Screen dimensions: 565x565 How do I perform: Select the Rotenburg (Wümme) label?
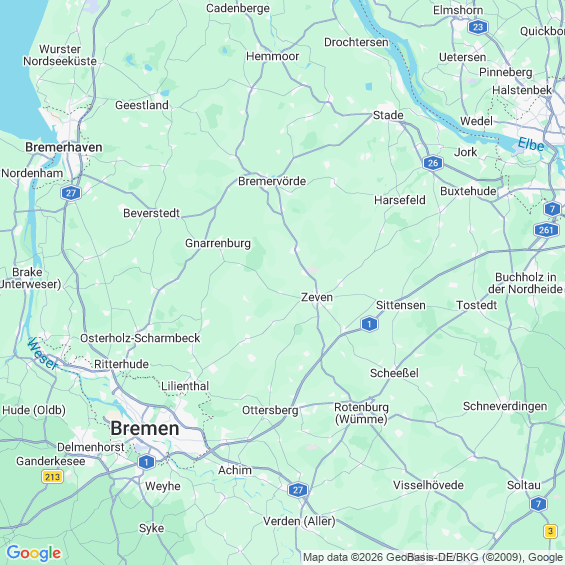pyautogui.click(x=361, y=413)
